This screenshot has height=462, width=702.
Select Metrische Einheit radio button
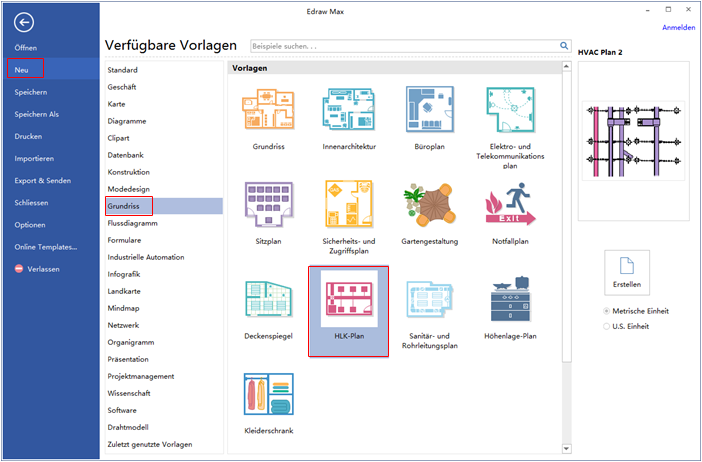point(607,311)
